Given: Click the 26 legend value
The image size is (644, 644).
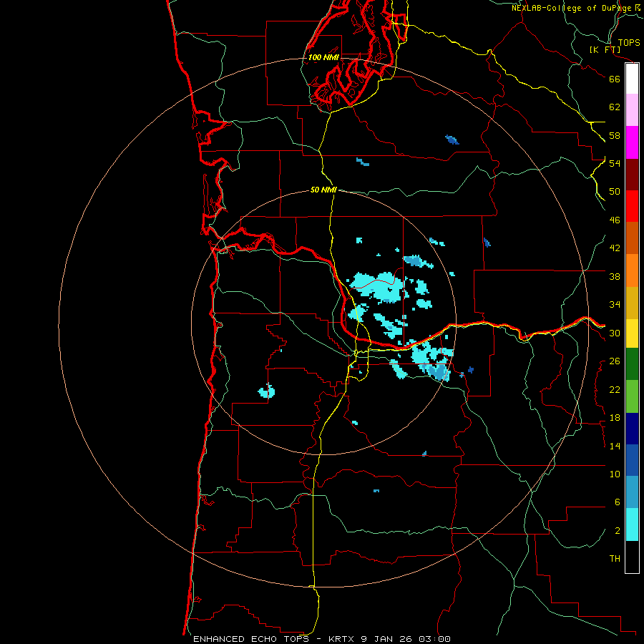Looking at the screenshot, I should (x=615, y=361).
